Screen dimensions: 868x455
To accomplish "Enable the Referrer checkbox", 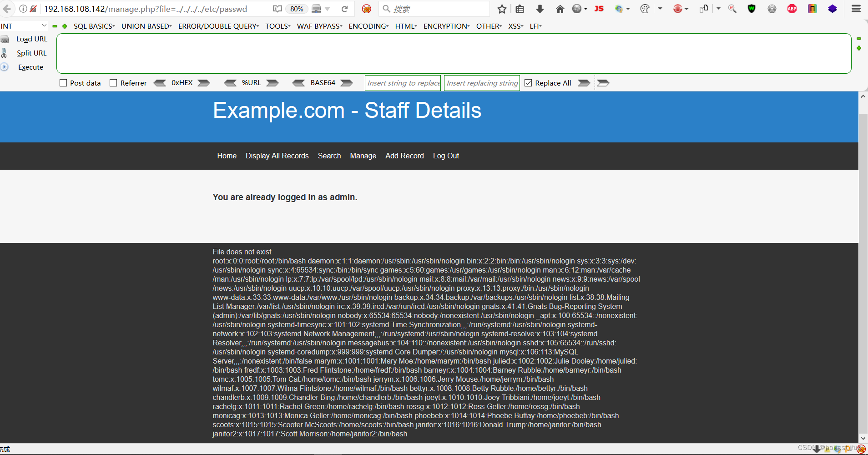I will pos(113,83).
